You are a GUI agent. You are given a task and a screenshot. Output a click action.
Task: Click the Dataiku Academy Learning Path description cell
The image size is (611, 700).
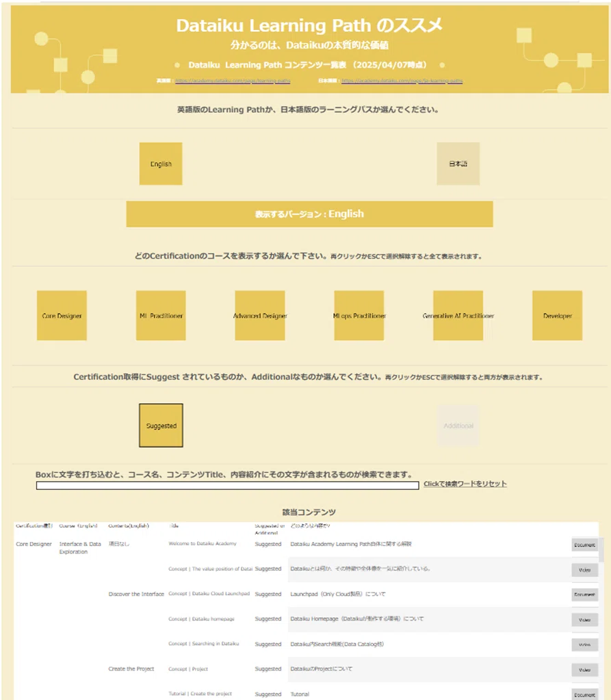[351, 544]
